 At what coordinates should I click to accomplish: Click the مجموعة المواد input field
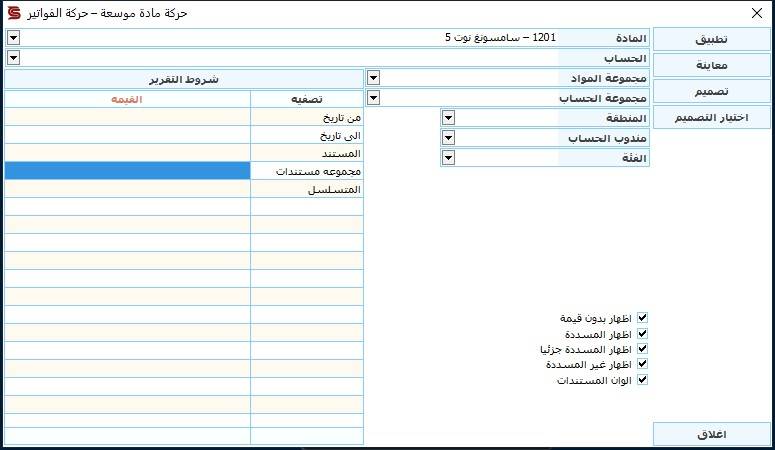[x=469, y=78]
